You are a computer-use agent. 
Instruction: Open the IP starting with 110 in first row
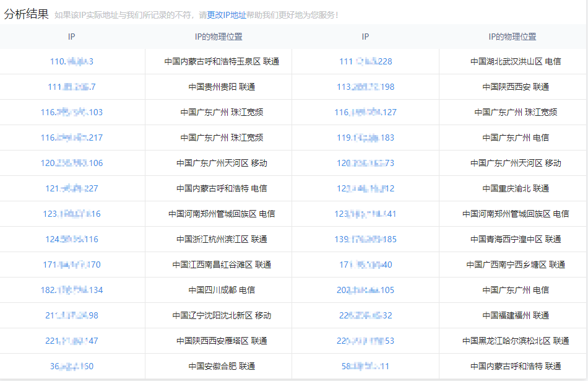(71, 61)
